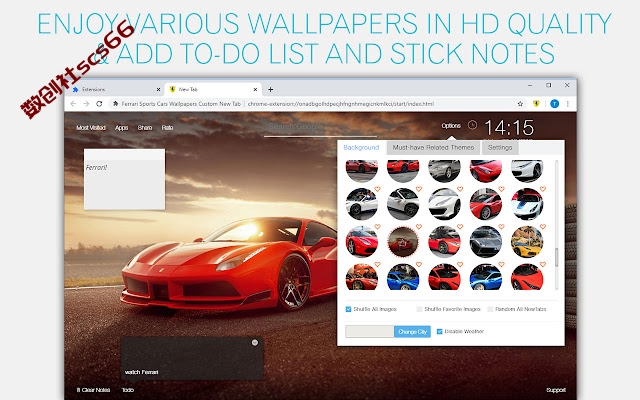
Task: Click the browser forward arrow
Action: click(x=86, y=104)
